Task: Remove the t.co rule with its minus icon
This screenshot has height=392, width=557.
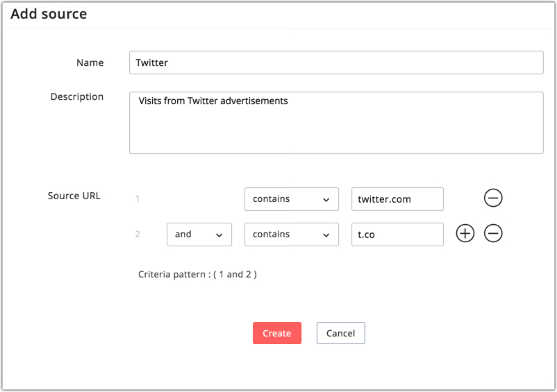Action: pyautogui.click(x=493, y=234)
